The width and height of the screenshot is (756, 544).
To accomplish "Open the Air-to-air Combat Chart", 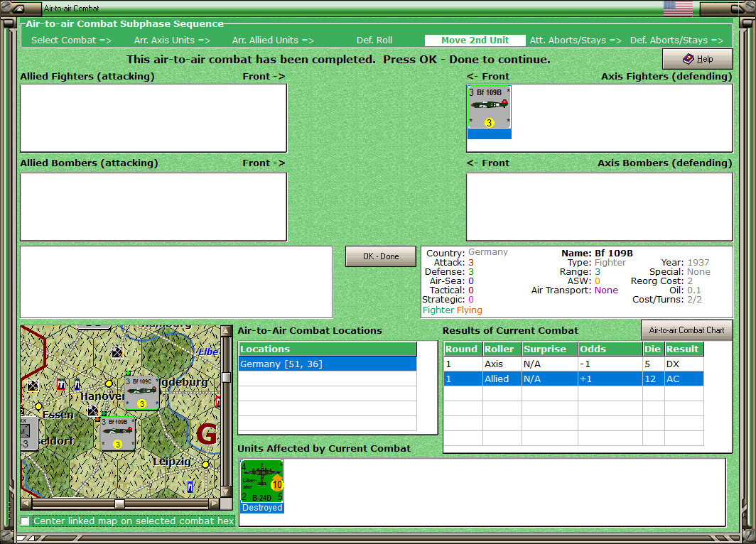I will (686, 330).
